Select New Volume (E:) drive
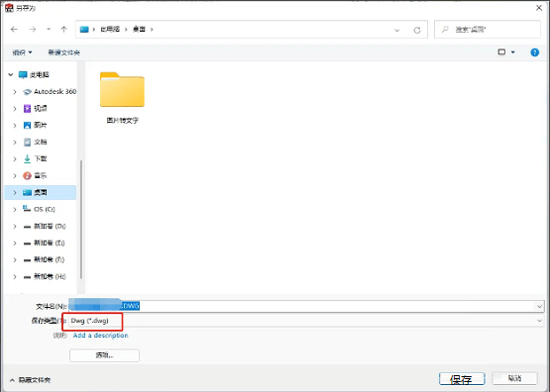This screenshot has height=392, width=550. (45, 243)
